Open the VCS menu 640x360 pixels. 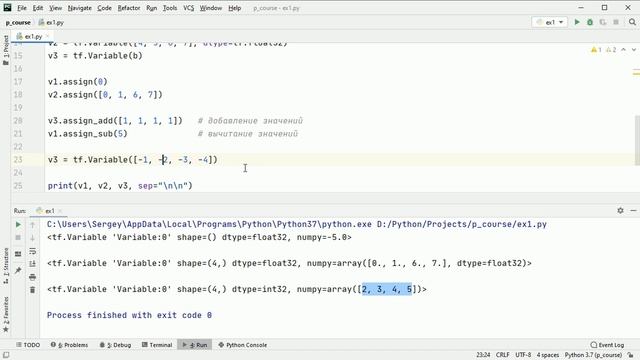tap(189, 8)
